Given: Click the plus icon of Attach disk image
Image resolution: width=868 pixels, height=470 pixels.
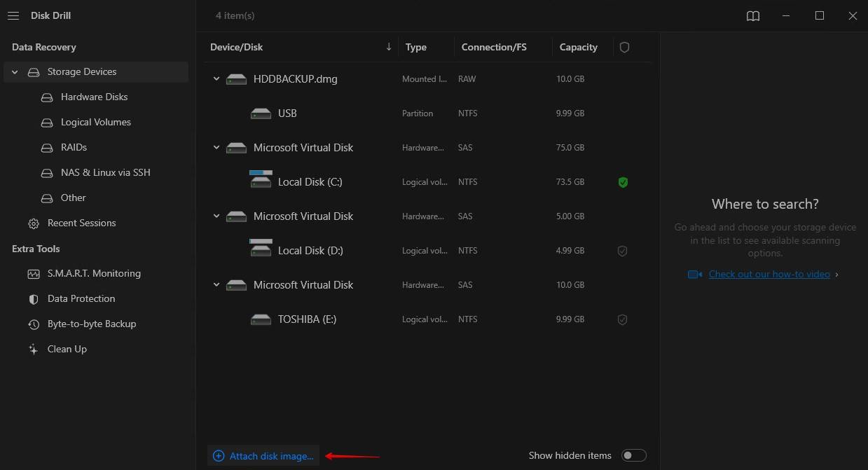Looking at the screenshot, I should coord(219,456).
